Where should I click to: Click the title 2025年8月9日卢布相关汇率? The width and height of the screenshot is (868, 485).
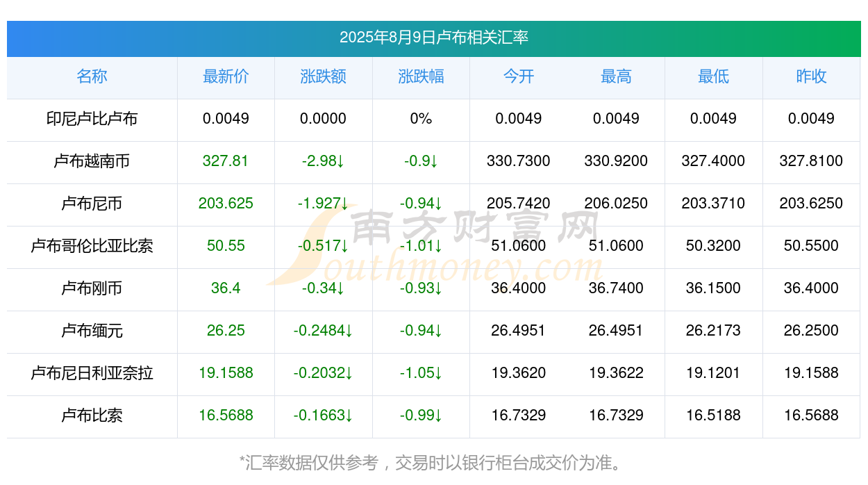(x=434, y=38)
